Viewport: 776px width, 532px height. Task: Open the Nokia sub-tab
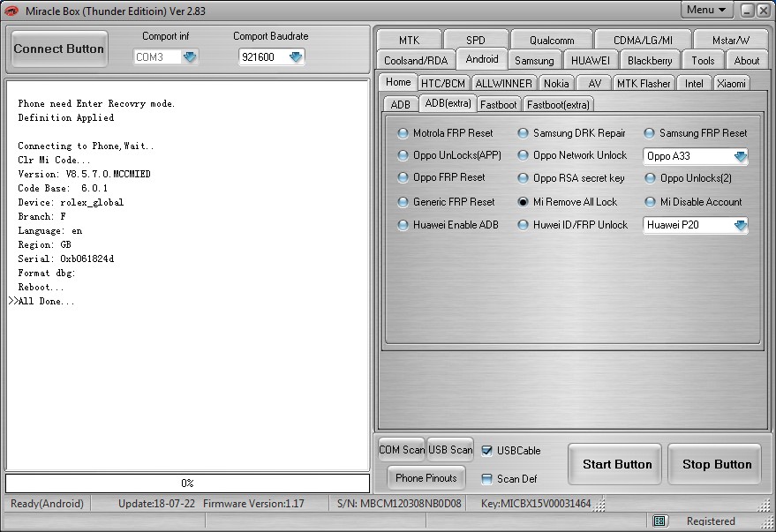556,84
